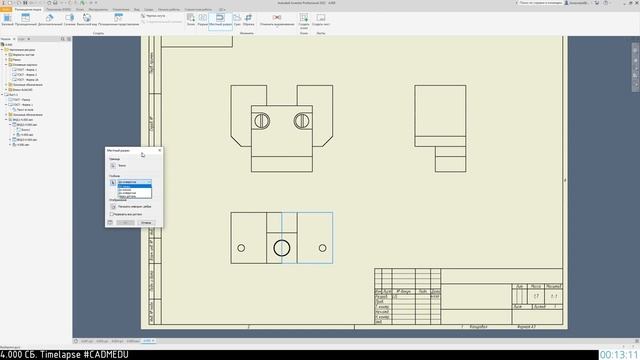Select the Crop view tool

coord(248,20)
